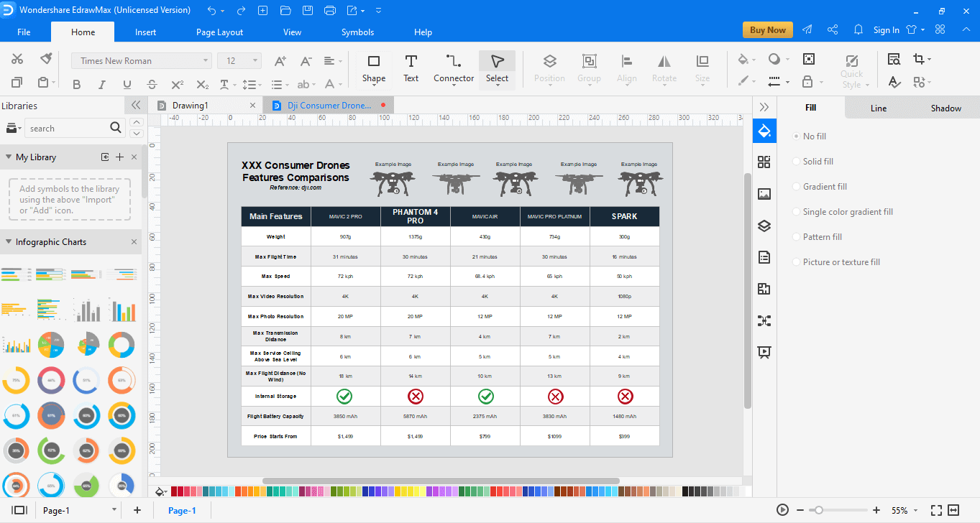Apply Strikethrough formatting

(x=152, y=85)
